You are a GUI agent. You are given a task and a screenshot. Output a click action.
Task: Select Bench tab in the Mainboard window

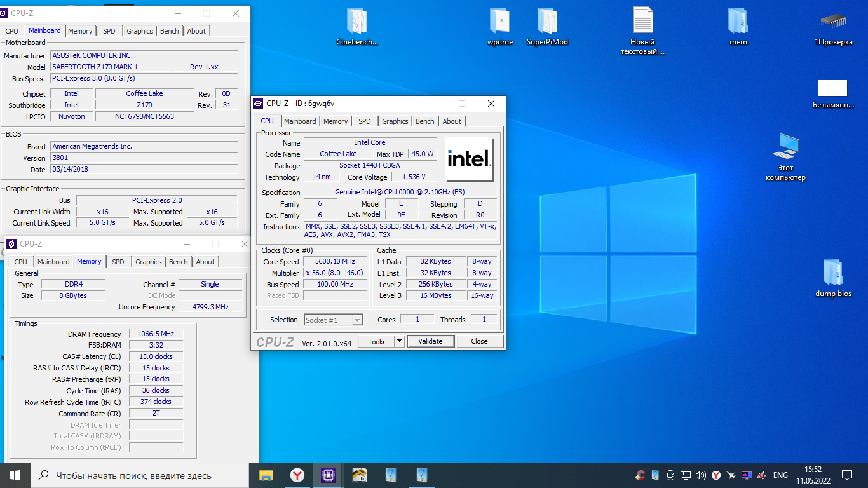coord(170,31)
